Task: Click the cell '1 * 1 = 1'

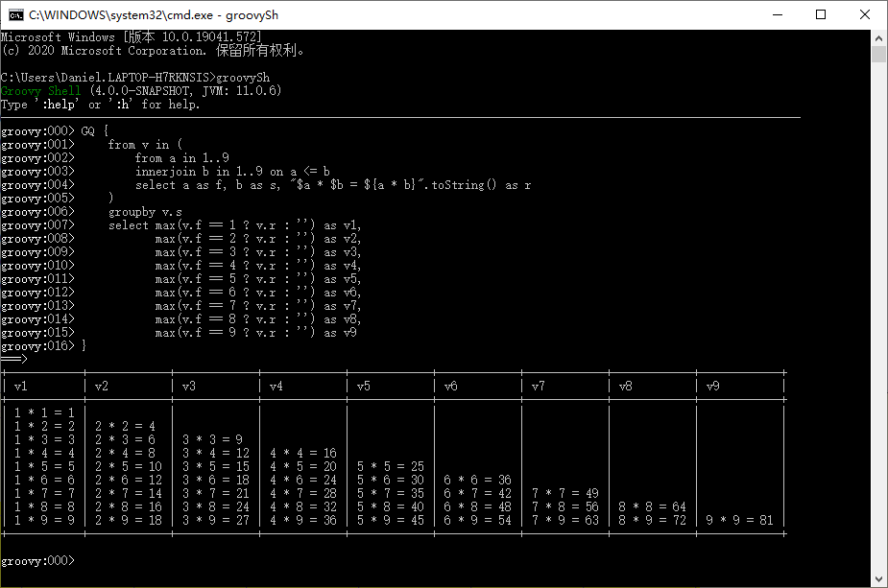Action: click(x=44, y=413)
